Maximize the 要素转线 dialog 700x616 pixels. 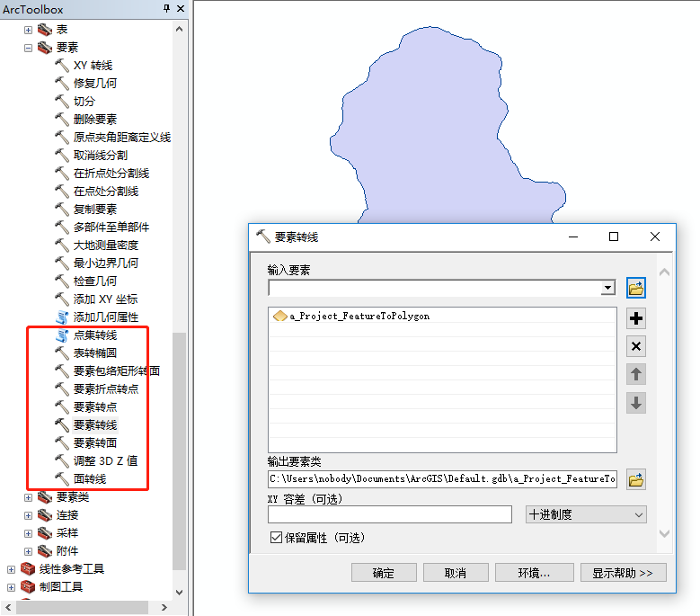pyautogui.click(x=614, y=237)
